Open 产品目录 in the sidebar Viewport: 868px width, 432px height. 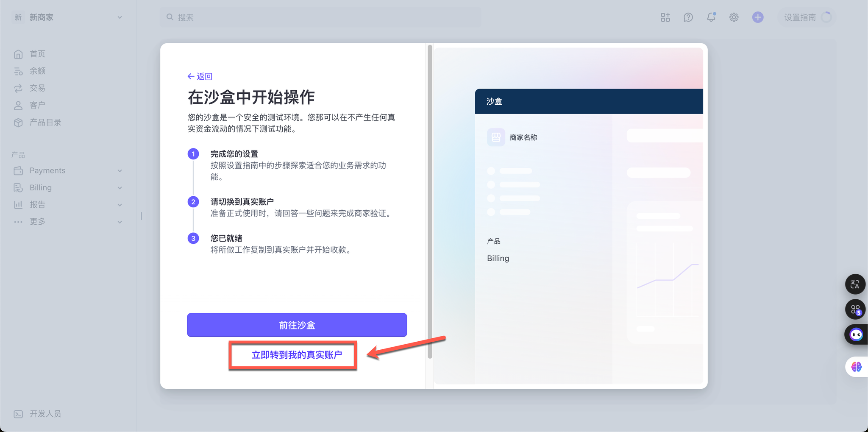coord(45,123)
